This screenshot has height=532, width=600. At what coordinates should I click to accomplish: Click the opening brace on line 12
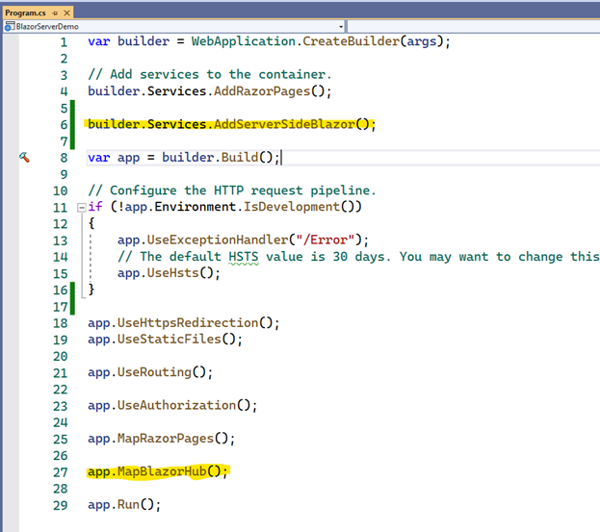coord(91,224)
